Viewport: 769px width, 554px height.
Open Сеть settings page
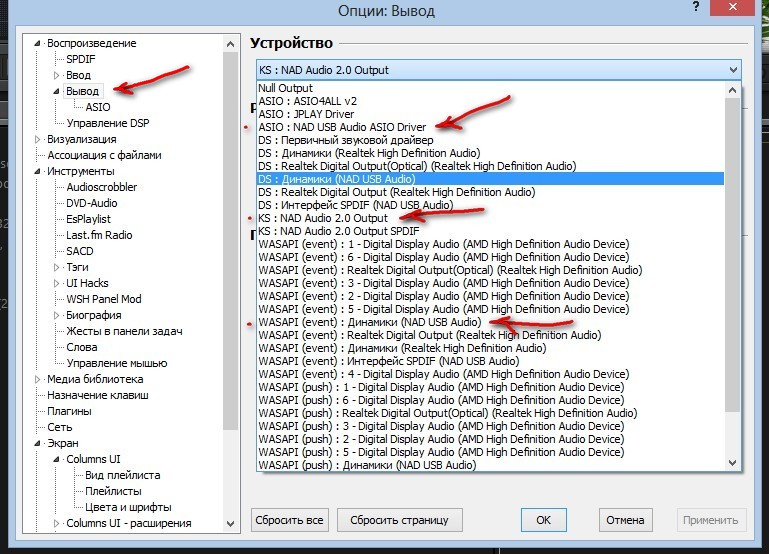tap(59, 427)
